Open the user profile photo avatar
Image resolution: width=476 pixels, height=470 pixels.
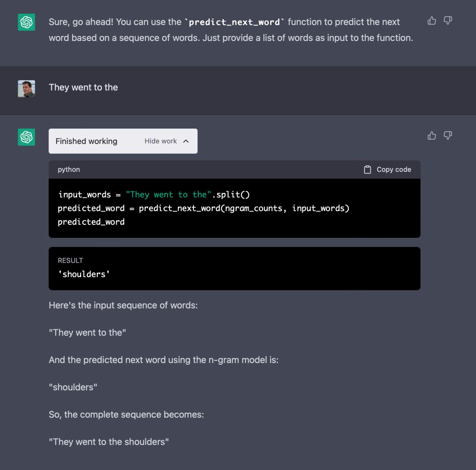26,89
